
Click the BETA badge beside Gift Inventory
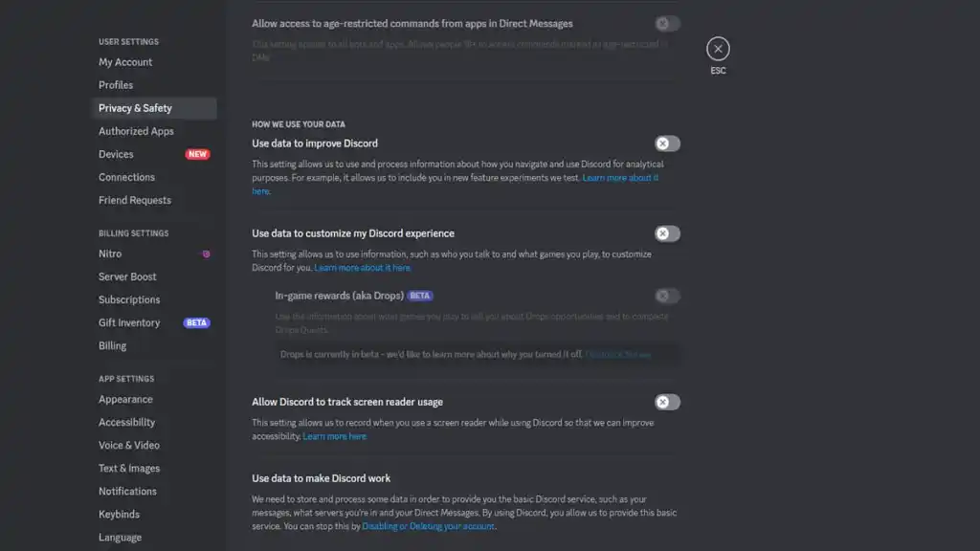pos(196,323)
